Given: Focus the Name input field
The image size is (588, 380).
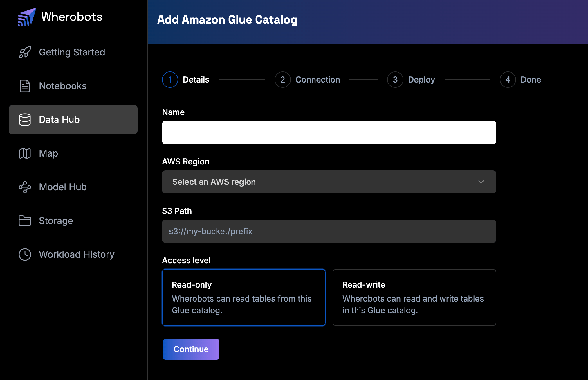Looking at the screenshot, I should [329, 132].
